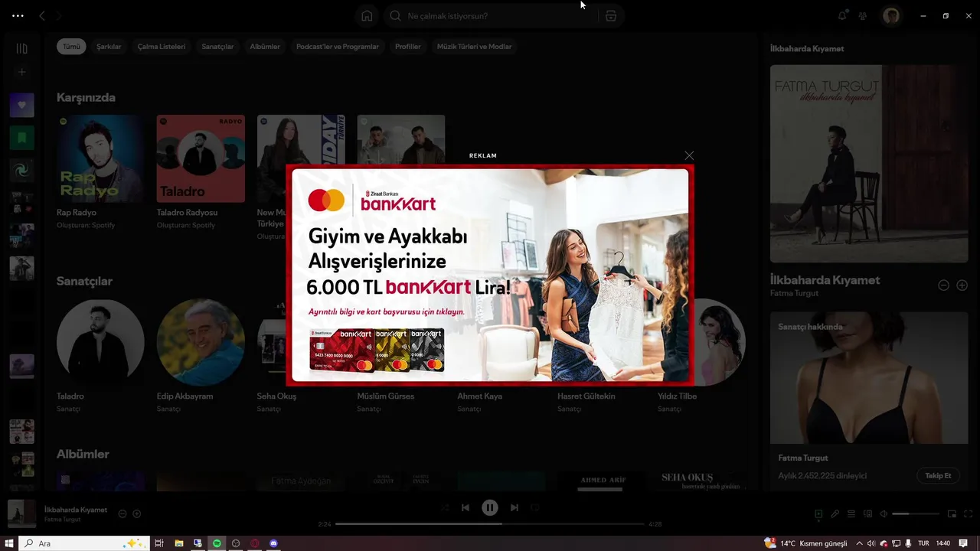Screen dimensions: 980x551
Task: Click the 'Müslüm Gürses' artist name
Action: (x=385, y=396)
